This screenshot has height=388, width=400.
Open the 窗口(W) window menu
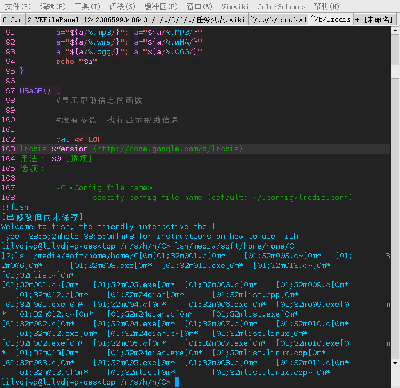199,6
